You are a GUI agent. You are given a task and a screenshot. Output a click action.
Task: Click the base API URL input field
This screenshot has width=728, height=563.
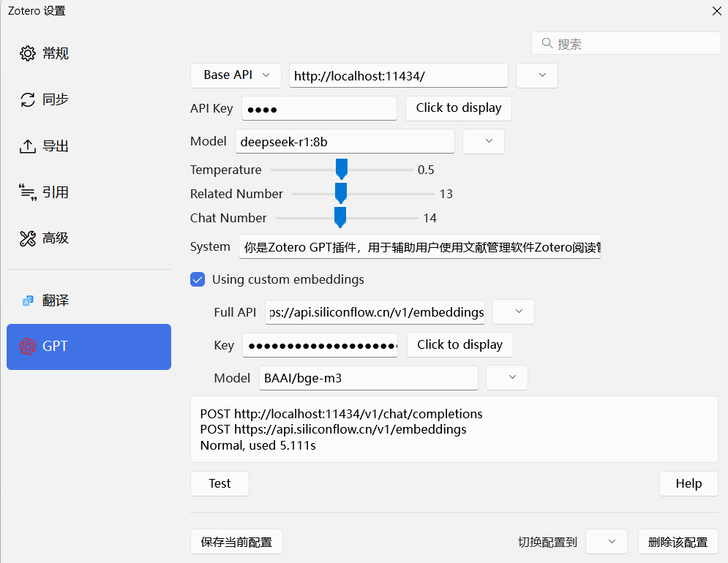pyautogui.click(x=398, y=75)
